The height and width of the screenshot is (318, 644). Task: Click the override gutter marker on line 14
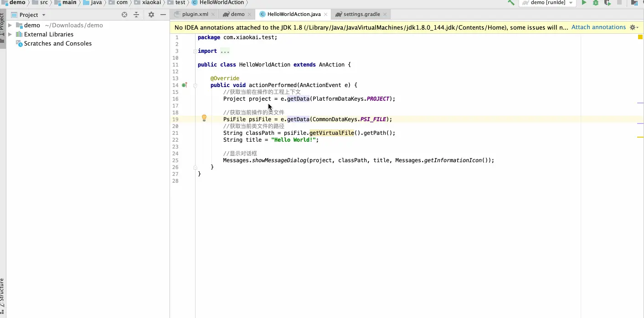[x=185, y=85]
